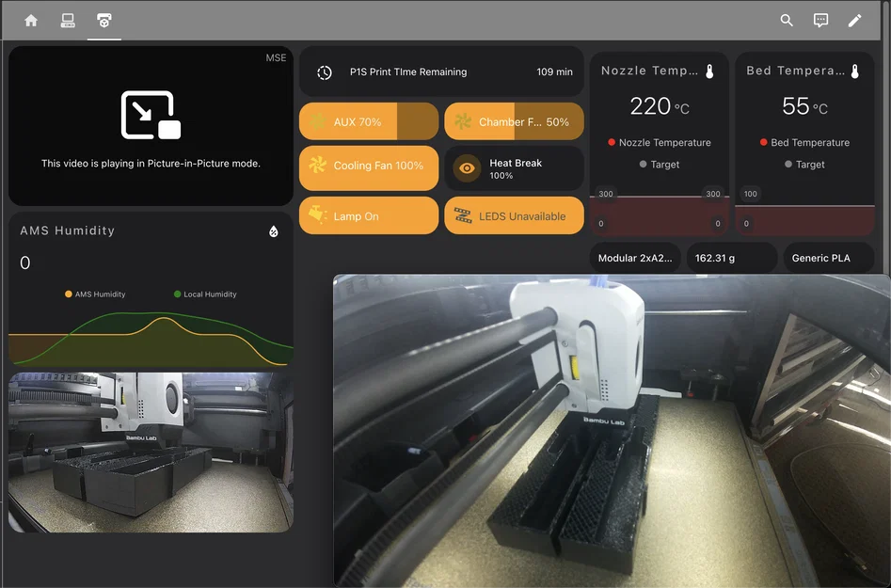The image size is (891, 588).
Task: Switch to the computer devices tab
Action: coord(68,21)
